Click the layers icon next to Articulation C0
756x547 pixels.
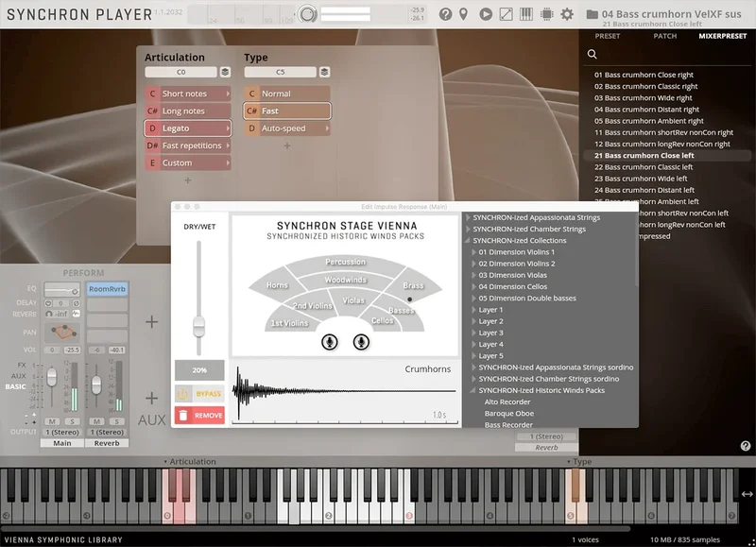[x=225, y=73]
